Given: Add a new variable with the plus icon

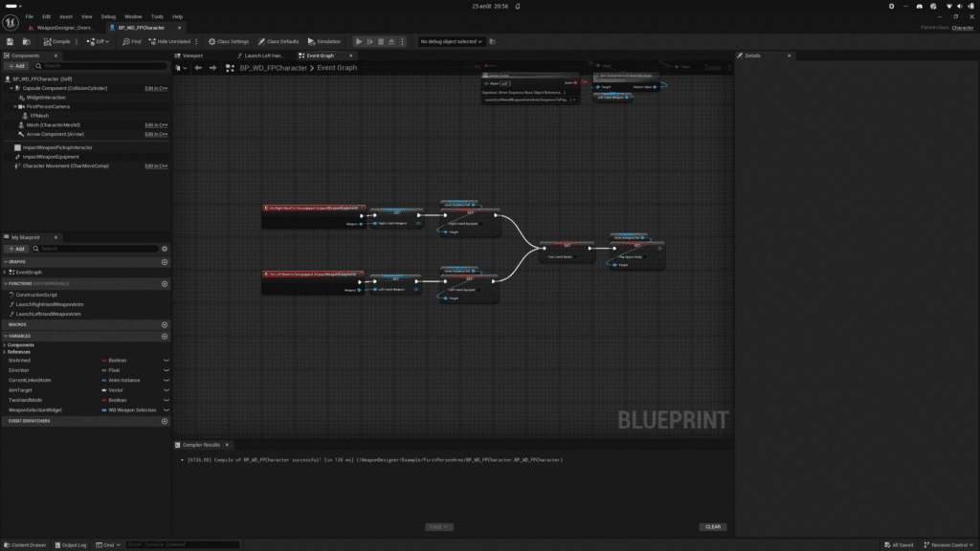Looking at the screenshot, I should [x=165, y=336].
